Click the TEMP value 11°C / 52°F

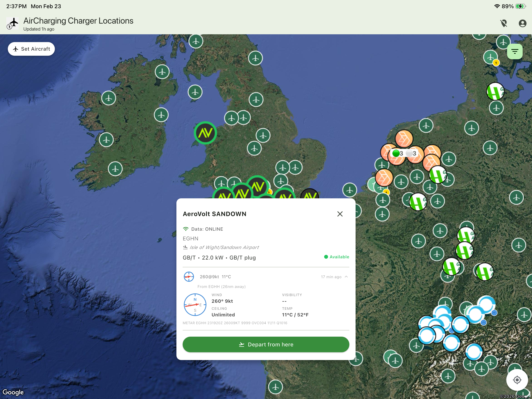(295, 315)
